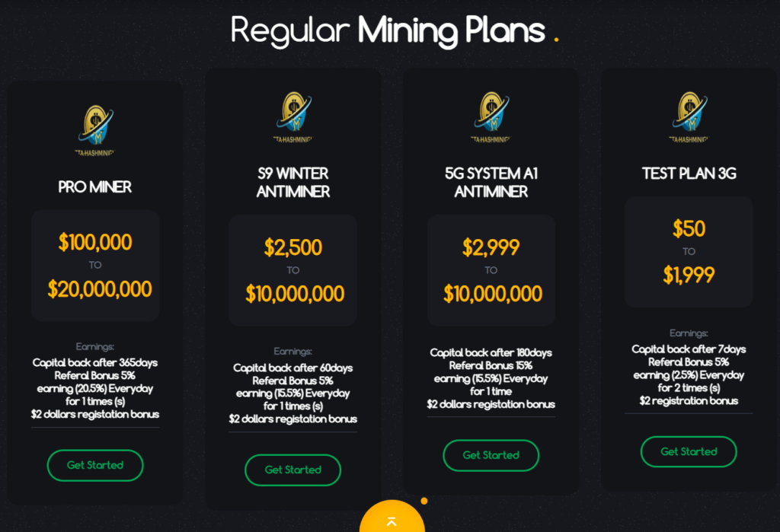Select the 5G SYSTEM A1 ANTIMINER plan title
The image size is (780, 532).
[491, 183]
